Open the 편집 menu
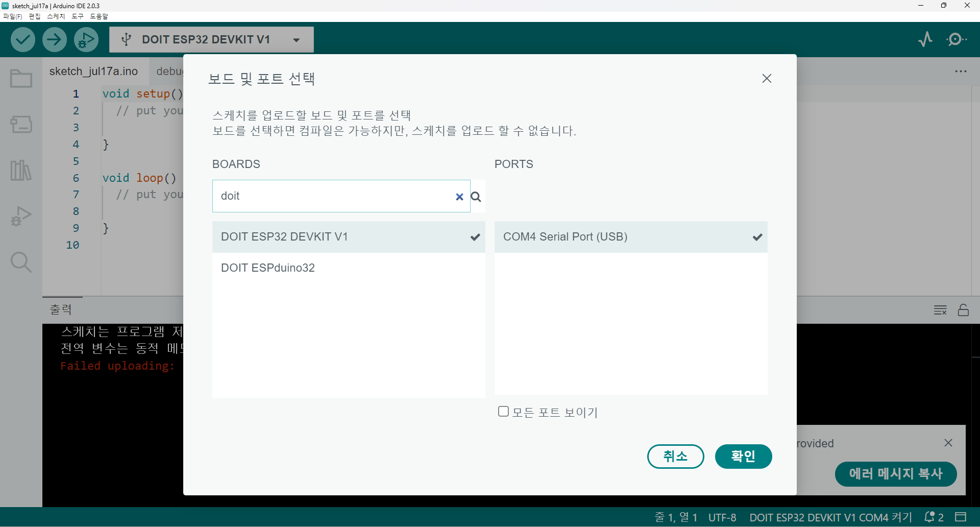 (x=35, y=16)
